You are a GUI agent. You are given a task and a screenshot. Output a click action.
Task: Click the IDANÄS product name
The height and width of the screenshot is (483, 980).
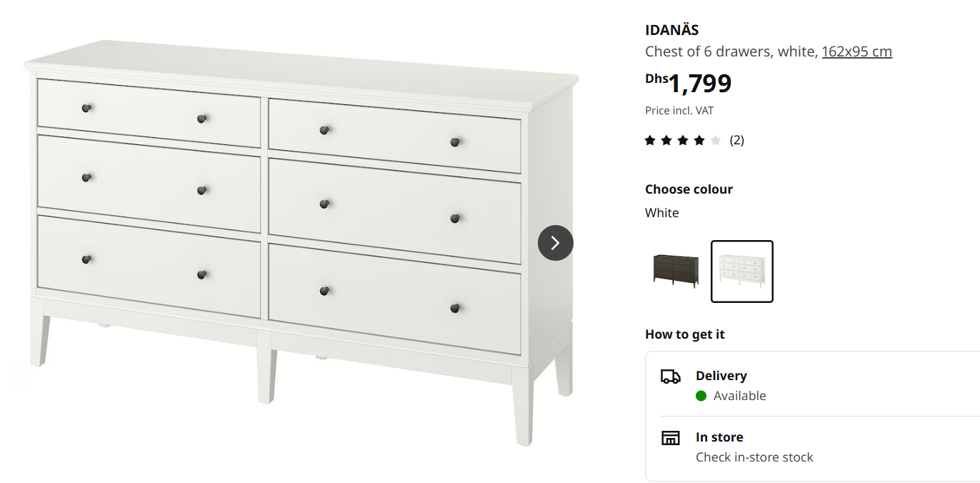point(671,30)
